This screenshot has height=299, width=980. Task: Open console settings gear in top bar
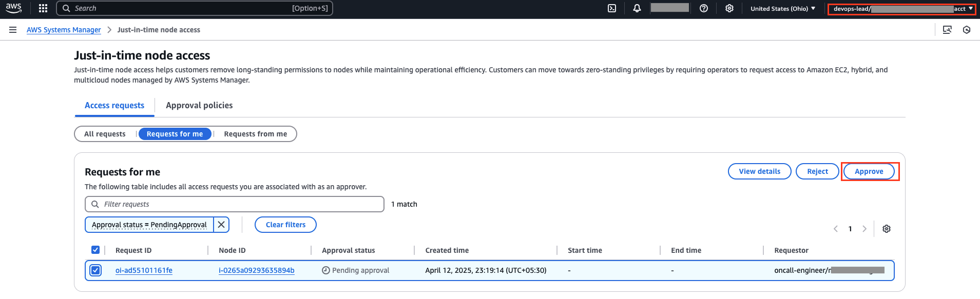pos(729,8)
